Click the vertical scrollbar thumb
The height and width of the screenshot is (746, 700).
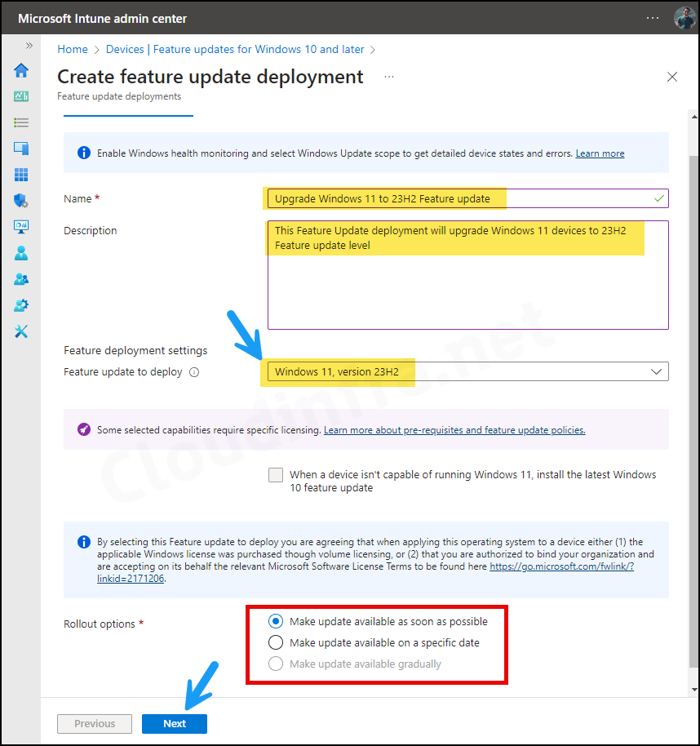pos(693,411)
